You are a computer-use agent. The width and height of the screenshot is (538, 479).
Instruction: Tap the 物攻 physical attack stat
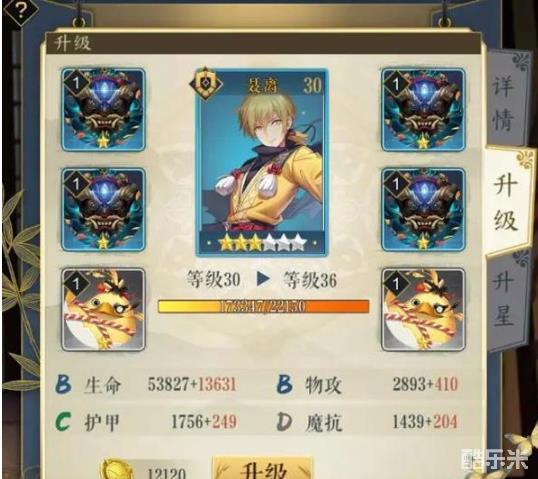pyautogui.click(x=367, y=385)
